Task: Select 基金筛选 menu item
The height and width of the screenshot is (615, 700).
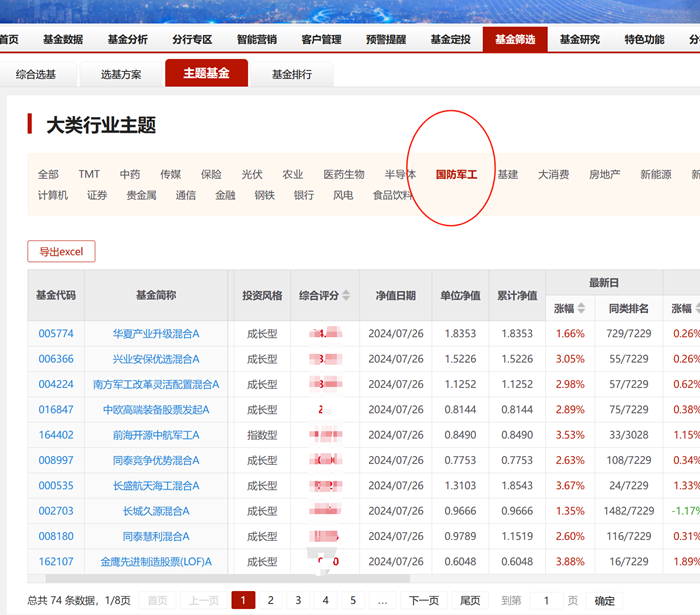Action: coord(515,39)
